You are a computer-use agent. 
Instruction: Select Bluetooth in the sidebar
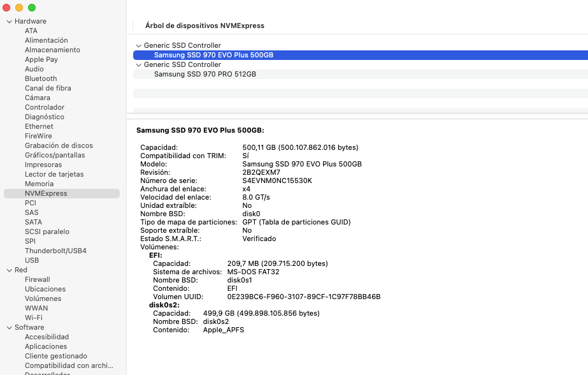pyautogui.click(x=41, y=78)
